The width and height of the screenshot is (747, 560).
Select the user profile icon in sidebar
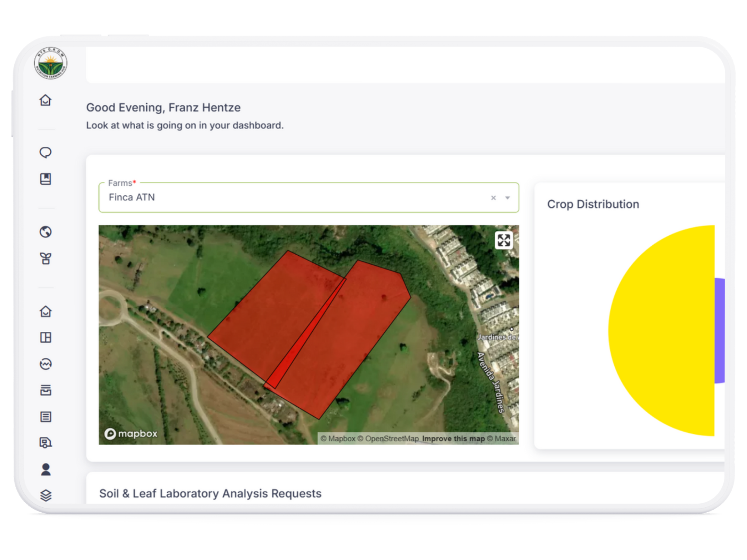[x=46, y=470]
